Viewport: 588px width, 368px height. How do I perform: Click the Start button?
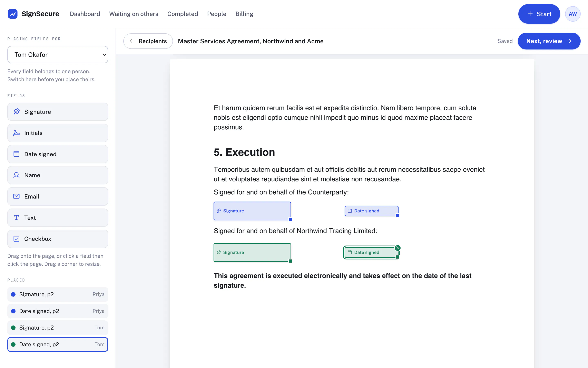click(x=539, y=14)
